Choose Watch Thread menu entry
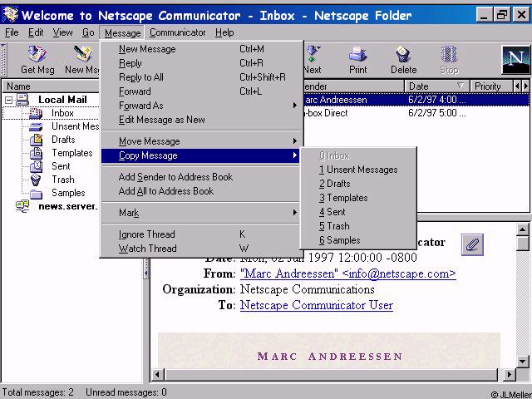 (x=201, y=249)
